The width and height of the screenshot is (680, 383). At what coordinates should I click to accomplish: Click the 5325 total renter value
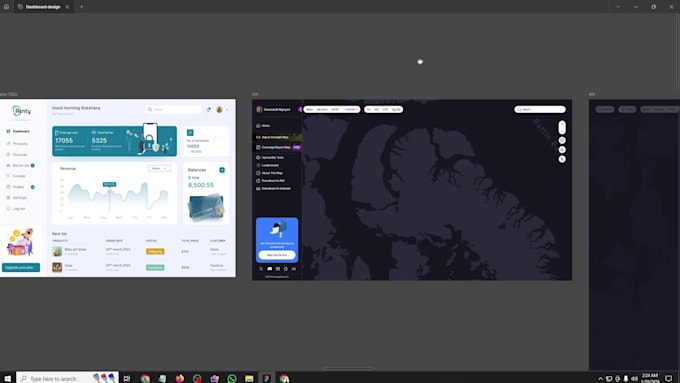[99, 141]
